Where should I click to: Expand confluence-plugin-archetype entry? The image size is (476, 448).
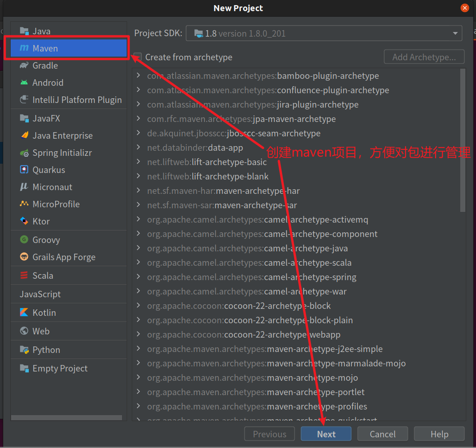tap(138, 90)
